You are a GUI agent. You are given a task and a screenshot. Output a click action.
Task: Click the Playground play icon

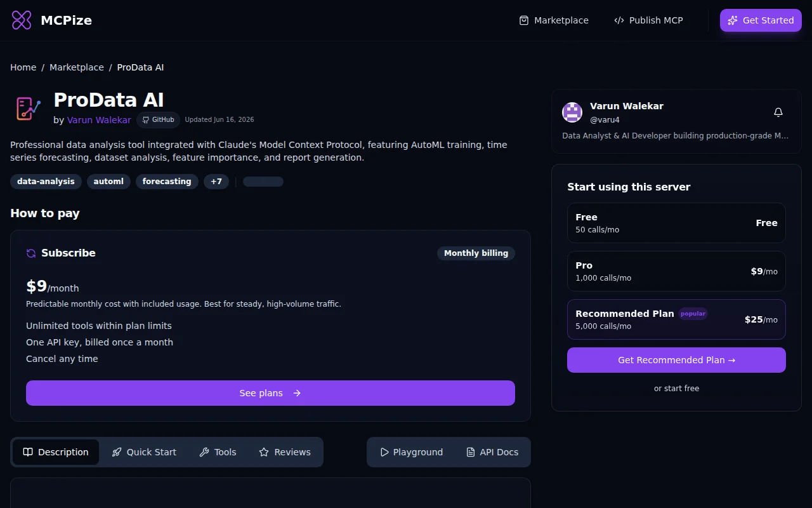tap(384, 452)
